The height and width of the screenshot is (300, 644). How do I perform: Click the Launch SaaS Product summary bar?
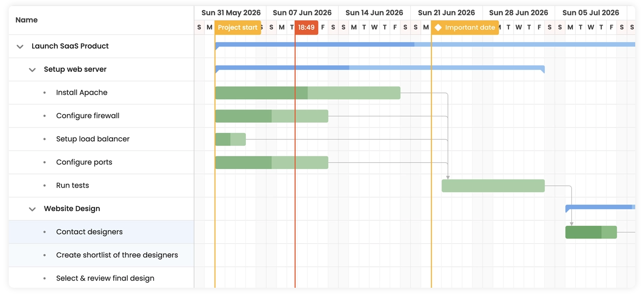425,45
